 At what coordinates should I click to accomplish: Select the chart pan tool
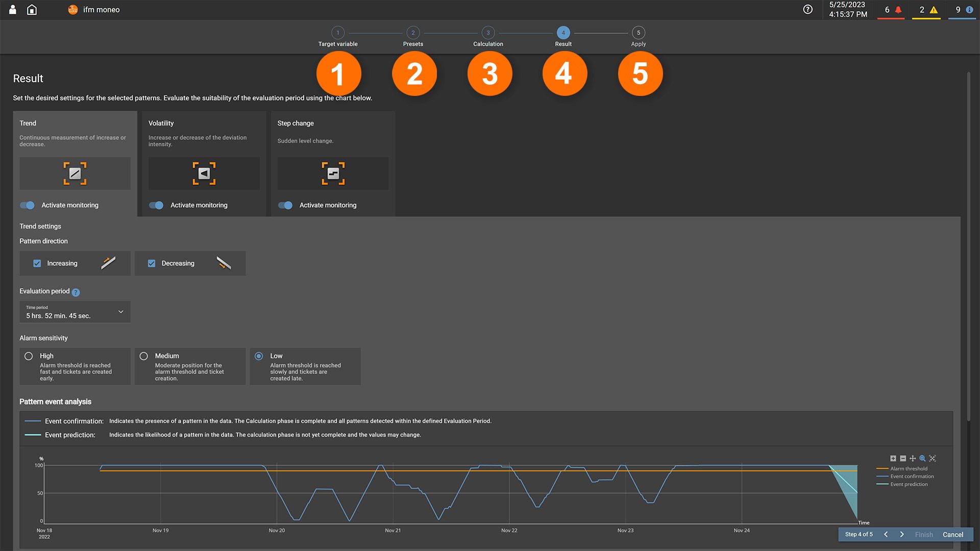[x=913, y=458]
